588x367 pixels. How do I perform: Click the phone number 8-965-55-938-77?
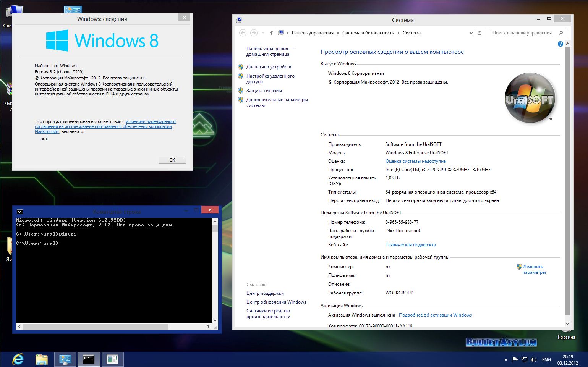pyautogui.click(x=402, y=222)
